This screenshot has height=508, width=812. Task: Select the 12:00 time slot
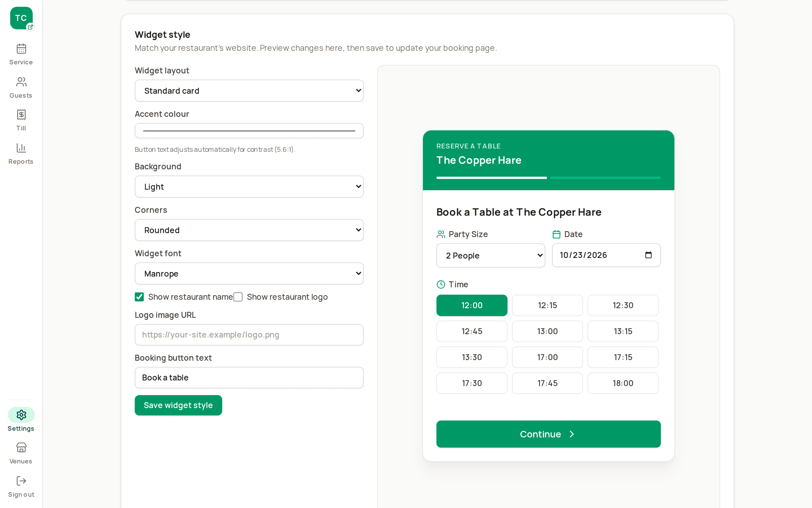click(x=472, y=305)
